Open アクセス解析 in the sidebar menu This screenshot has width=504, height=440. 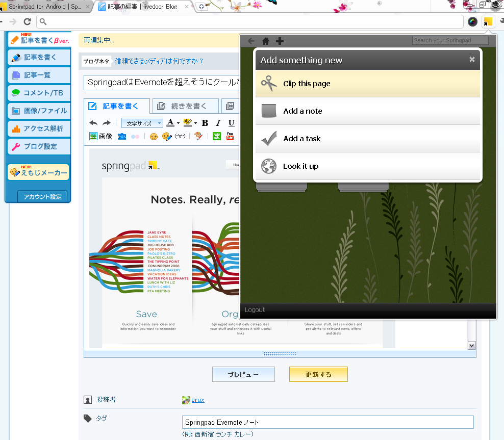click(39, 128)
